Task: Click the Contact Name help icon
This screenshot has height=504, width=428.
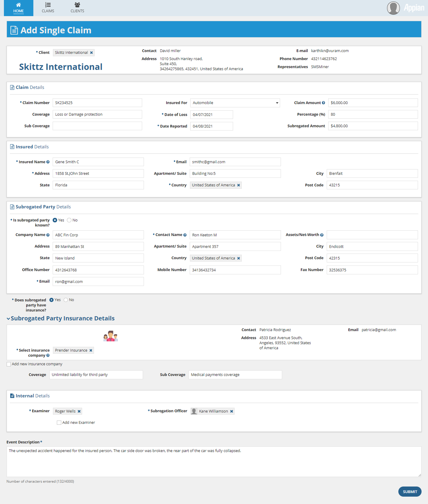Action: click(185, 235)
